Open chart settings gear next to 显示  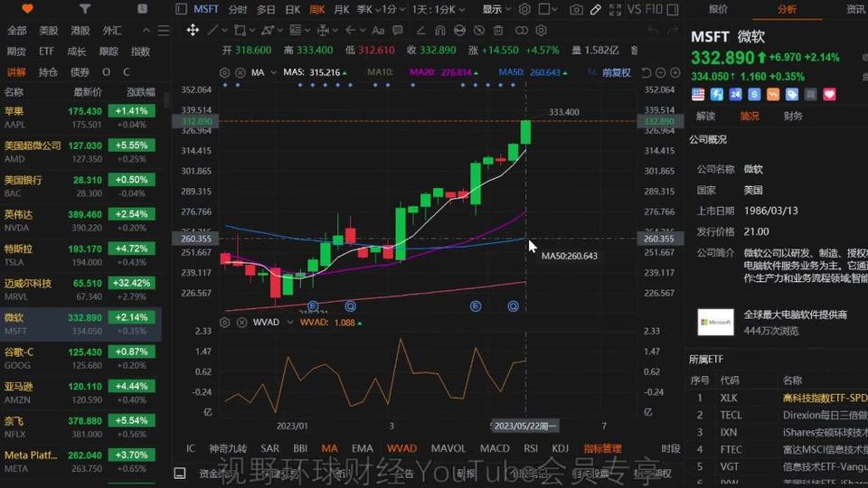pos(524,9)
